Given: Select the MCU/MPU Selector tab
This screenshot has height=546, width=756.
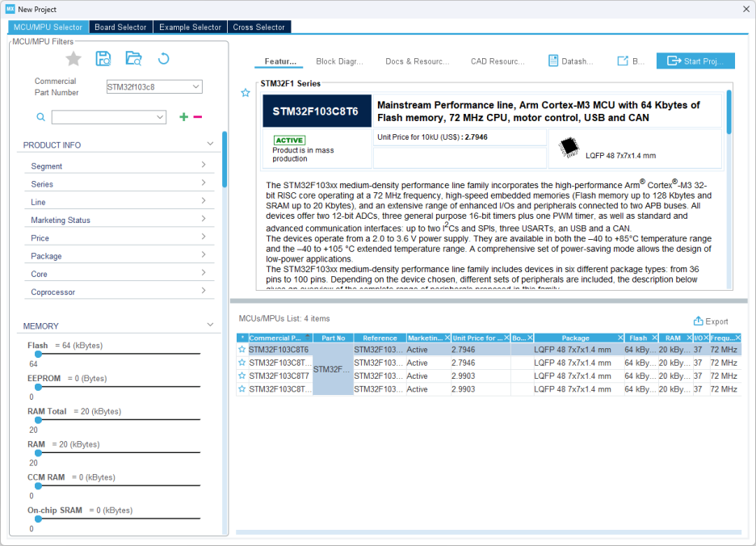Looking at the screenshot, I should pos(48,27).
